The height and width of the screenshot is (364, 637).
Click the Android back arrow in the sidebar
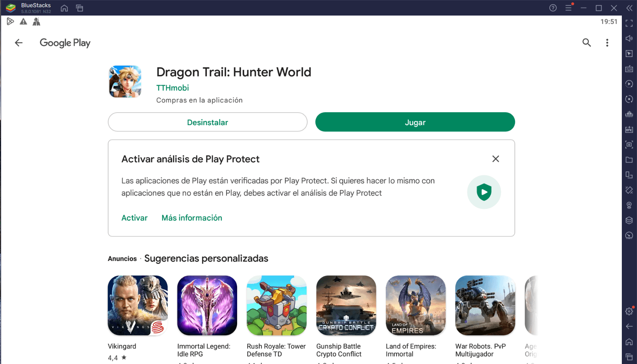(629, 326)
